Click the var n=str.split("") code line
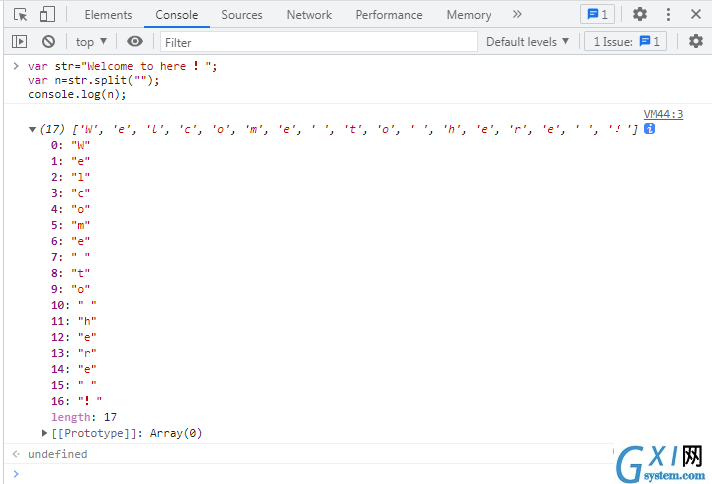712x484 pixels. (x=94, y=80)
